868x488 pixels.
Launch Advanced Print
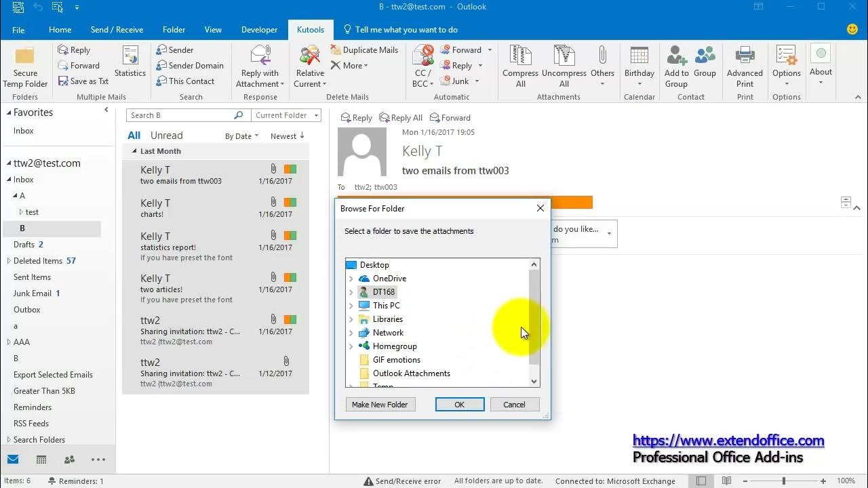click(x=745, y=67)
